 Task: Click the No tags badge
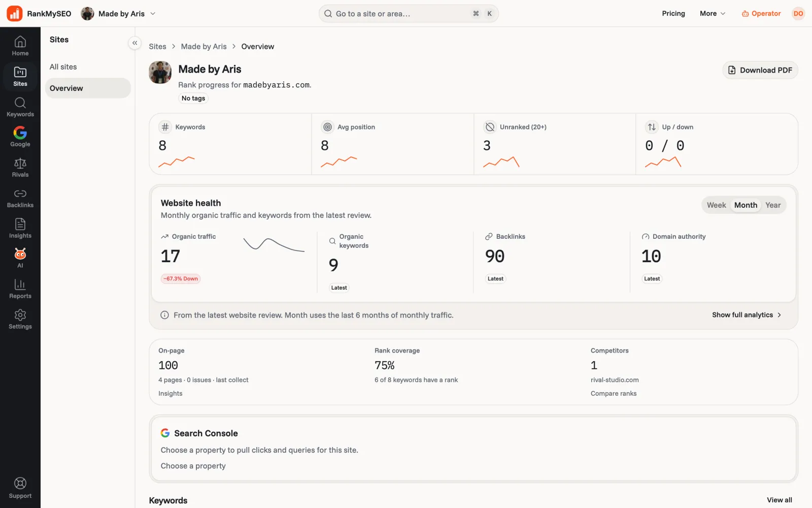point(193,99)
